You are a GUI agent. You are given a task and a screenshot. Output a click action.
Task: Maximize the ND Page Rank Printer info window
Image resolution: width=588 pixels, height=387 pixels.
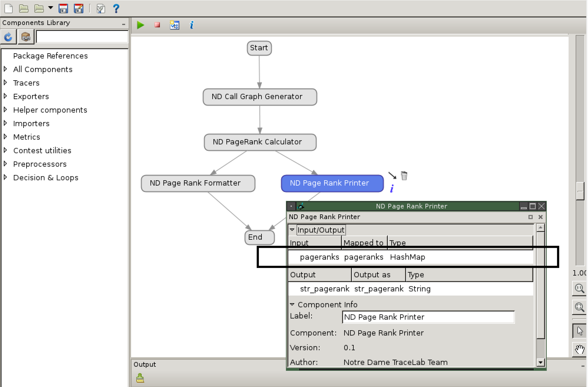(x=532, y=206)
